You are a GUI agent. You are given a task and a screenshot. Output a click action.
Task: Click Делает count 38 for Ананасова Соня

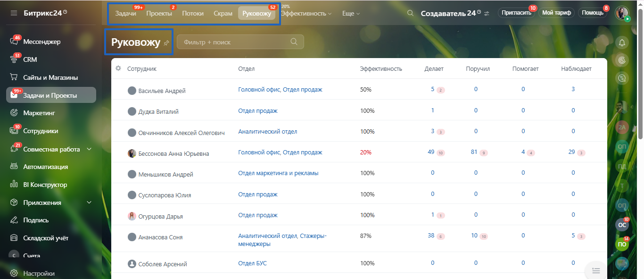431,235
